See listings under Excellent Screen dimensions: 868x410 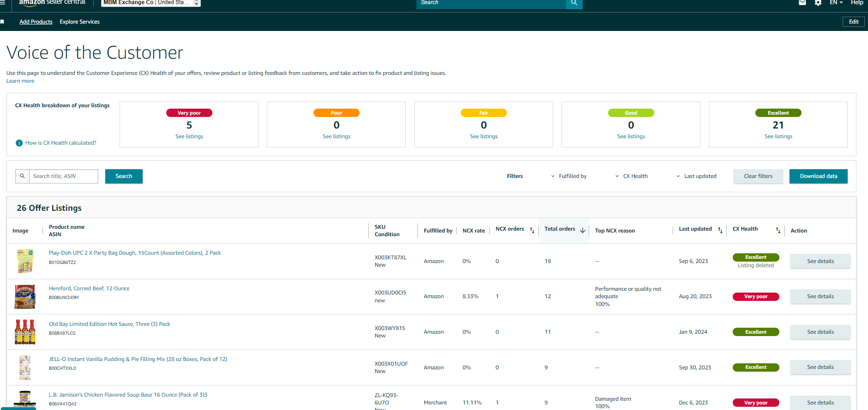tap(778, 136)
